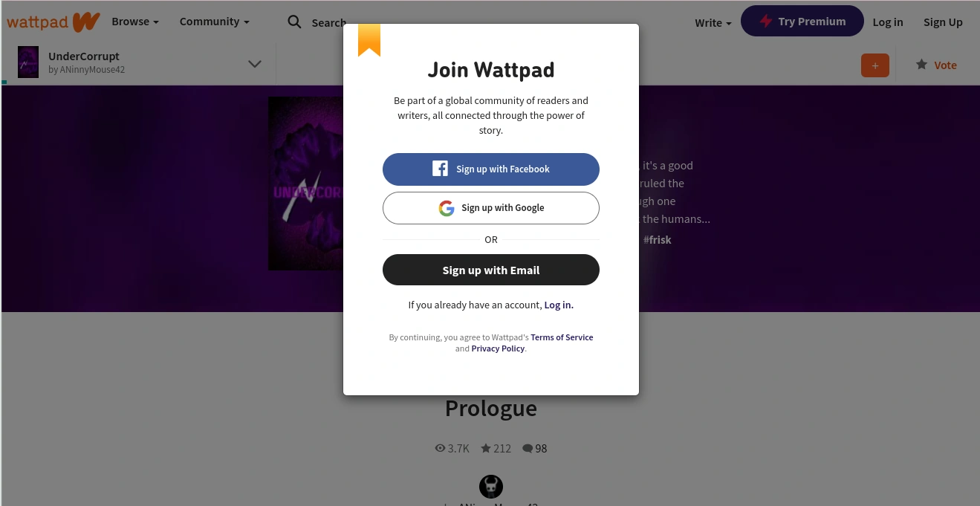This screenshot has height=506, width=980.
Task: Click the Wattpad logo
Action: click(x=53, y=22)
